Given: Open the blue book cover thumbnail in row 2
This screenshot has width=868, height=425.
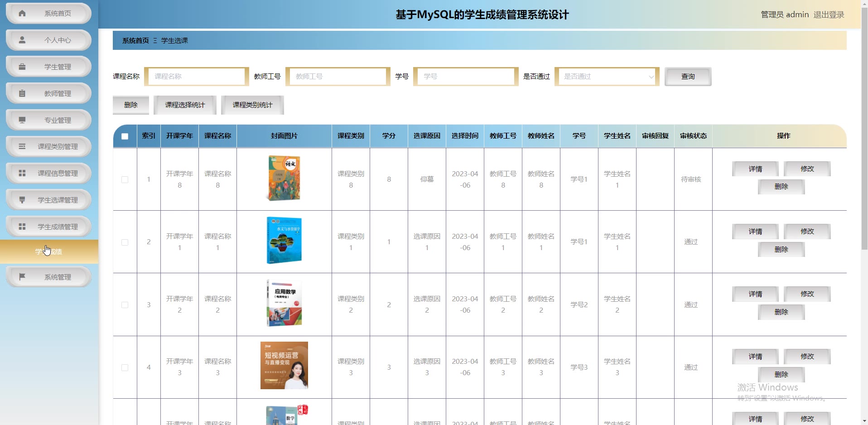Looking at the screenshot, I should pos(284,241).
